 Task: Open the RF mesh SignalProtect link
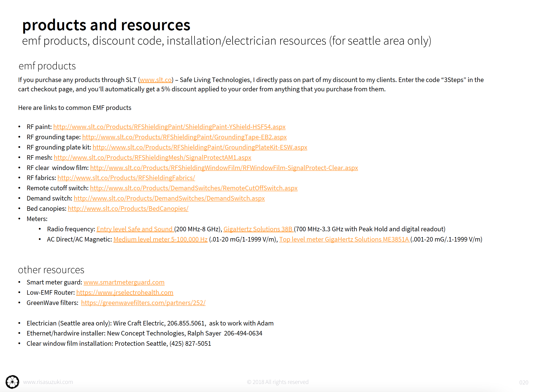(x=152, y=158)
